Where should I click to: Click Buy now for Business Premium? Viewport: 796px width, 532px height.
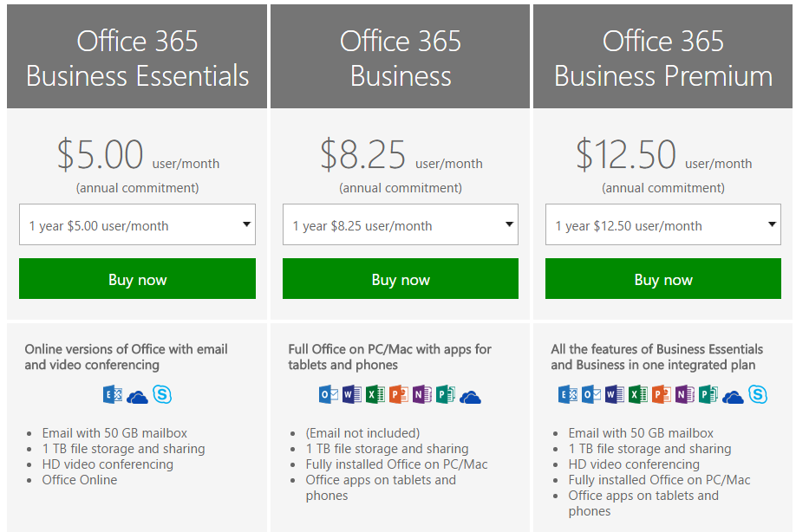pos(663,278)
